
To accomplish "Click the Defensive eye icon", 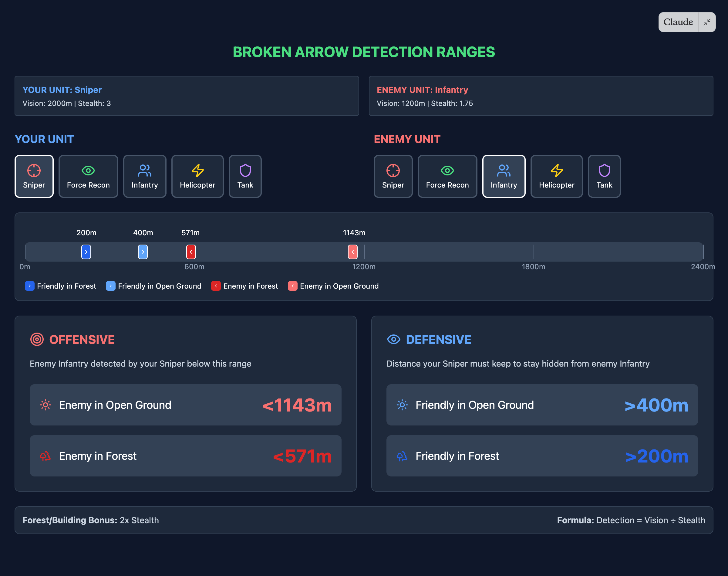I will pos(394,339).
